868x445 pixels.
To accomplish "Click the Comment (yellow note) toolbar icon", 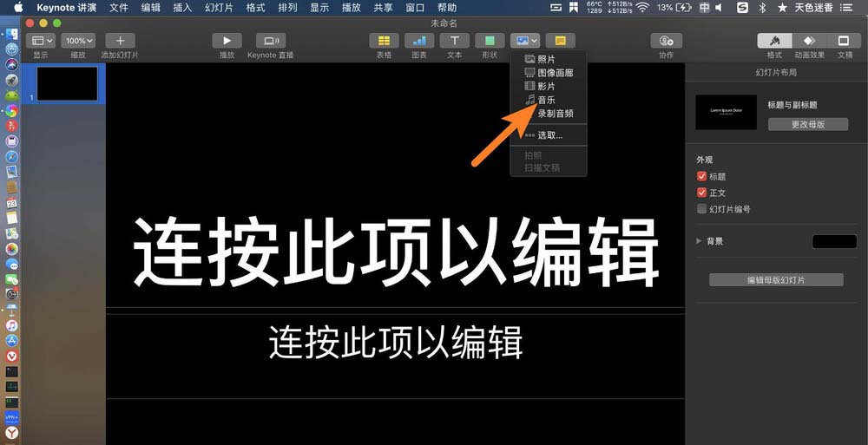I will pos(560,41).
